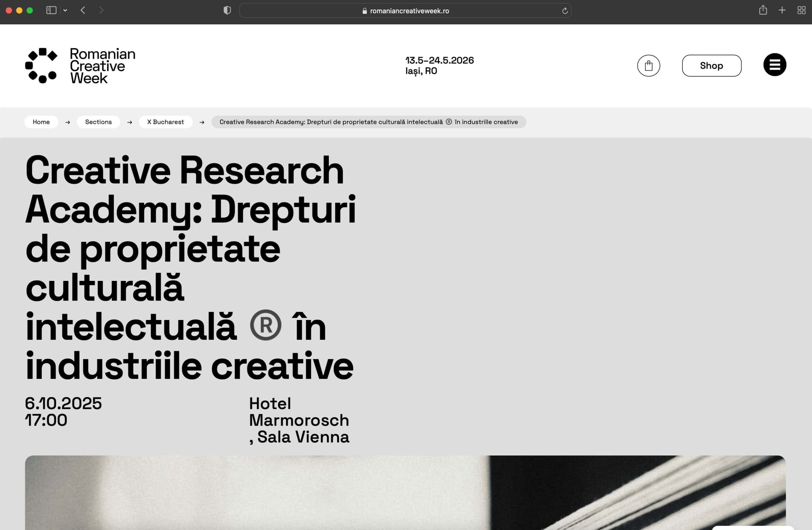Open a new tab with plus icon
The height and width of the screenshot is (530, 812).
[782, 11]
